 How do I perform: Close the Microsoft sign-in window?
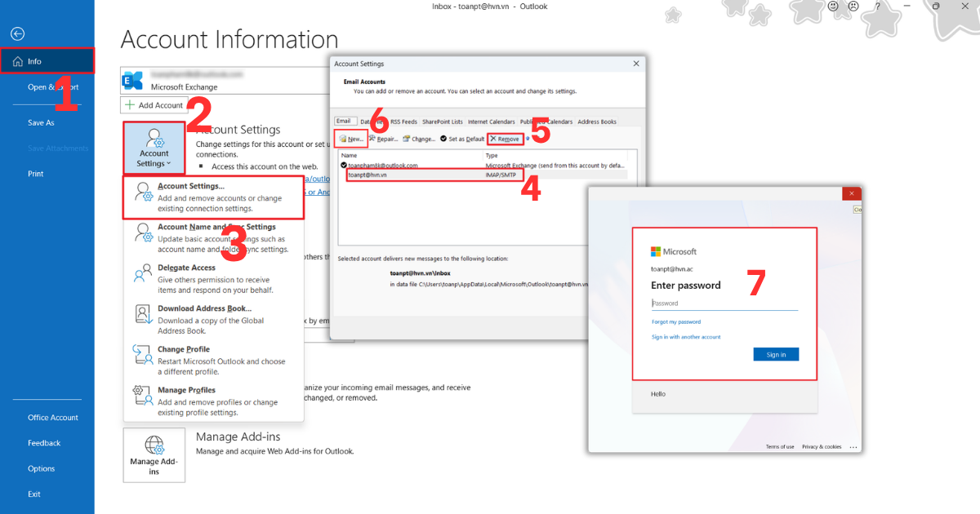point(852,193)
